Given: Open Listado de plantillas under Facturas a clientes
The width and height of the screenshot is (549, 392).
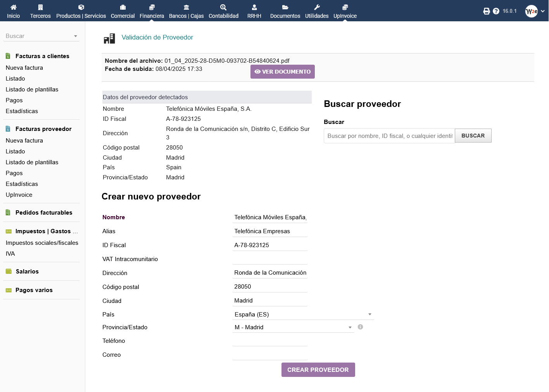Looking at the screenshot, I should (x=32, y=89).
